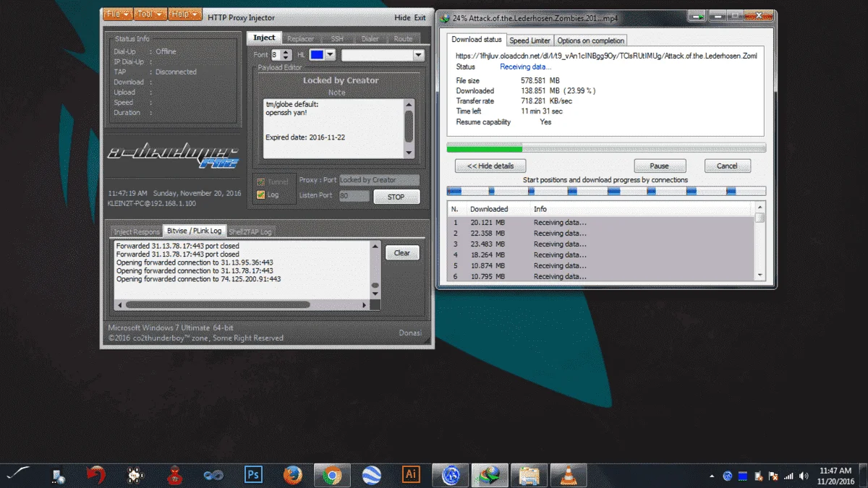Switch to the SSH tab

[337, 38]
